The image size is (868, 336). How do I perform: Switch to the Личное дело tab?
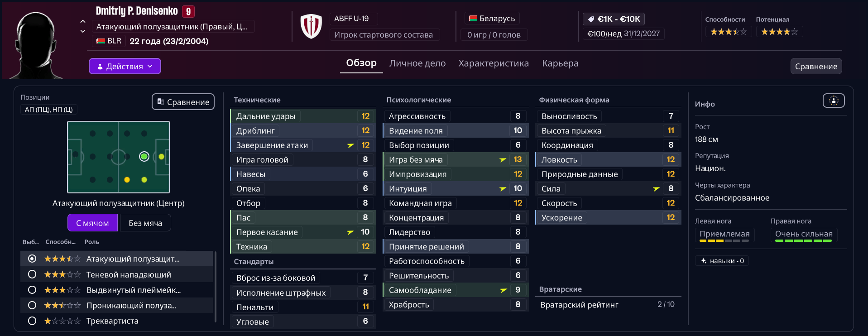pos(417,63)
